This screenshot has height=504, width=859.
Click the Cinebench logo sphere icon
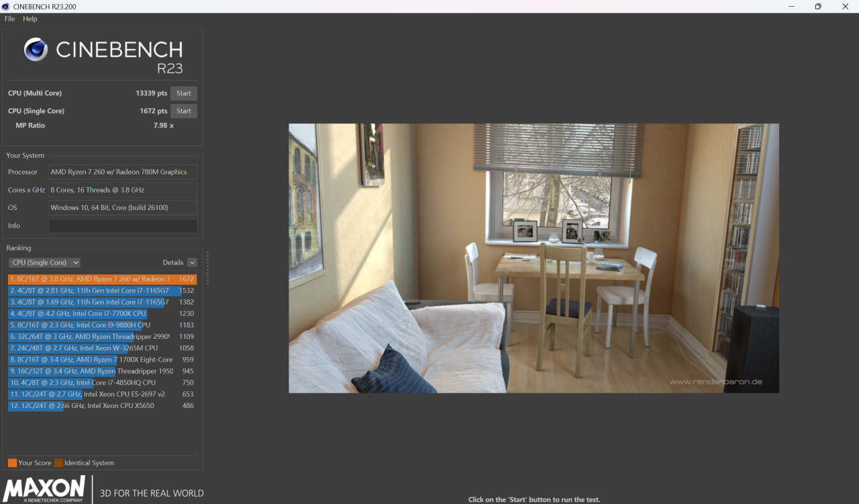point(36,49)
